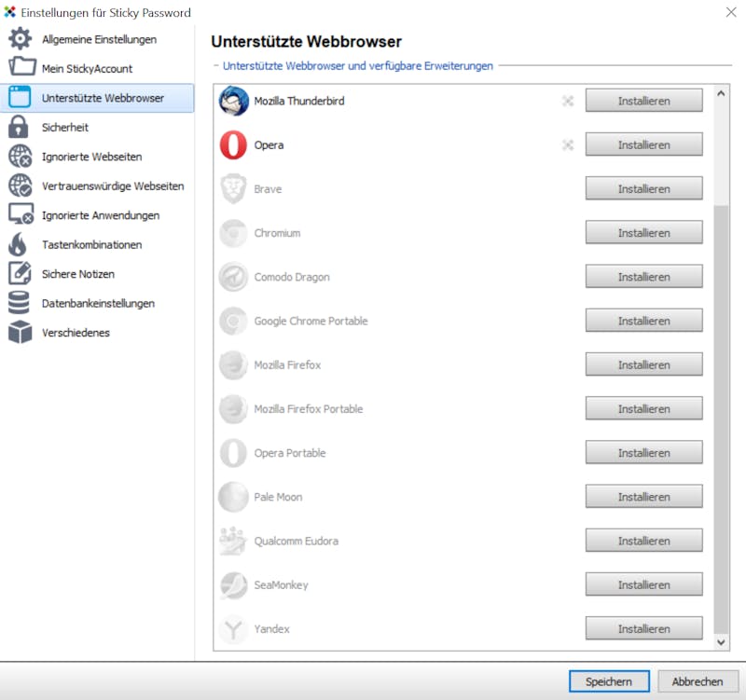The image size is (746, 700).
Task: Click the scrollbar up arrow in browser list
Action: [x=721, y=94]
